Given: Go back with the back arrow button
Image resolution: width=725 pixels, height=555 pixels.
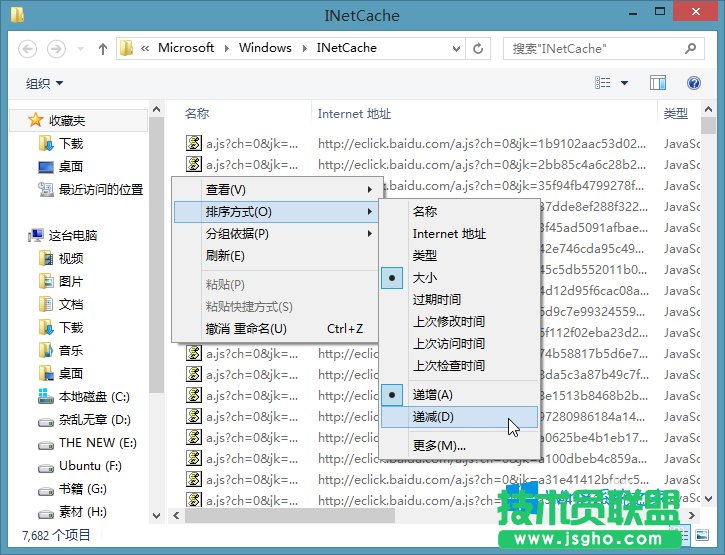Looking at the screenshot, I should click(28, 48).
